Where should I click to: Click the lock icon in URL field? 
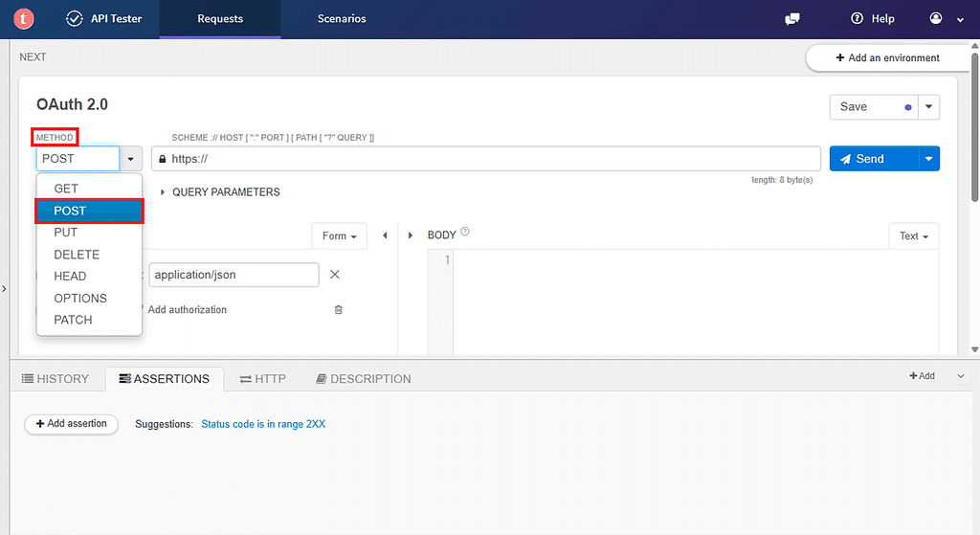(x=163, y=159)
